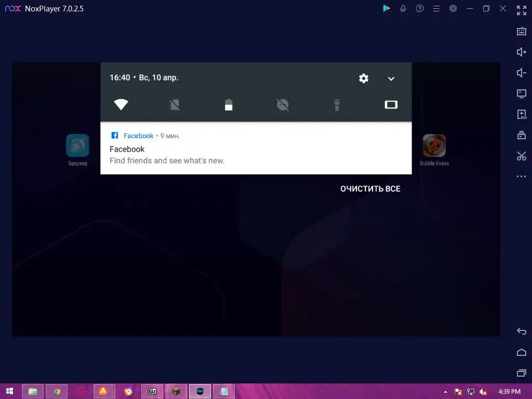532x399 pixels.
Task: Open Chrome from taskbar
Action: pos(57,392)
